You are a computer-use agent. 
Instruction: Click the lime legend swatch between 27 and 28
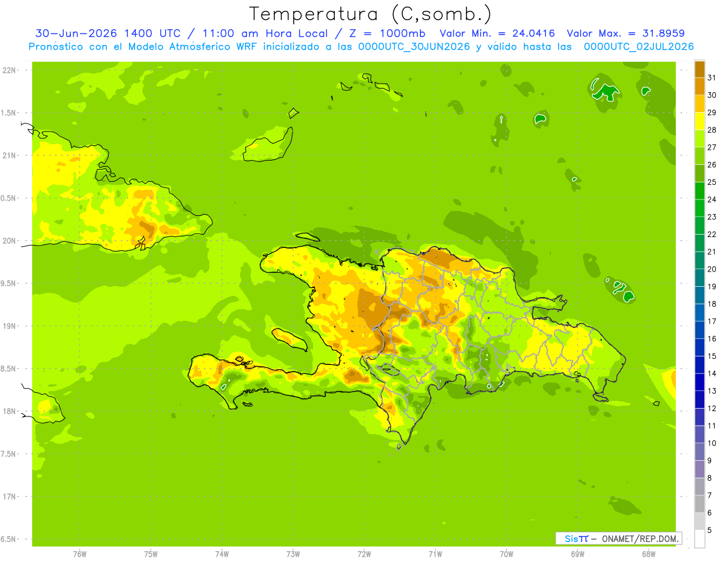point(699,138)
